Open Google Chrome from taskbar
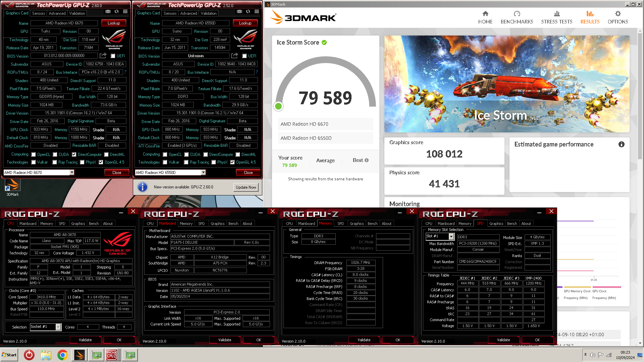The width and height of the screenshot is (644, 362). pos(62,355)
